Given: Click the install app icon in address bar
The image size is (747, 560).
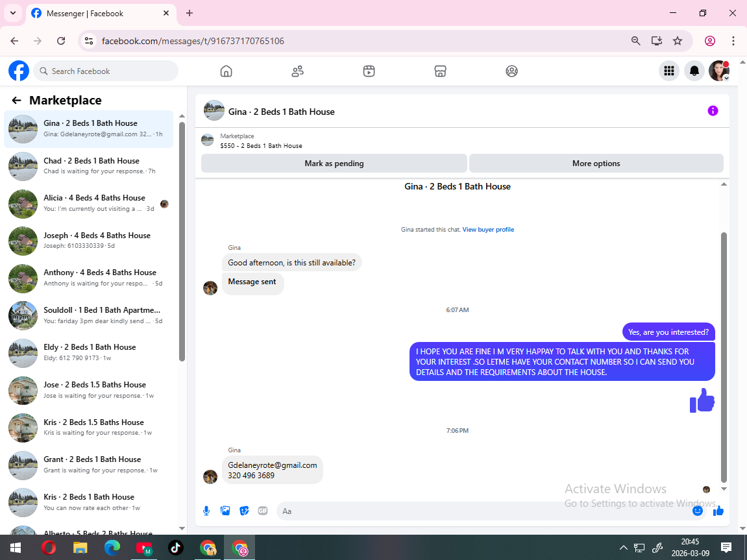Looking at the screenshot, I should pyautogui.click(x=657, y=41).
